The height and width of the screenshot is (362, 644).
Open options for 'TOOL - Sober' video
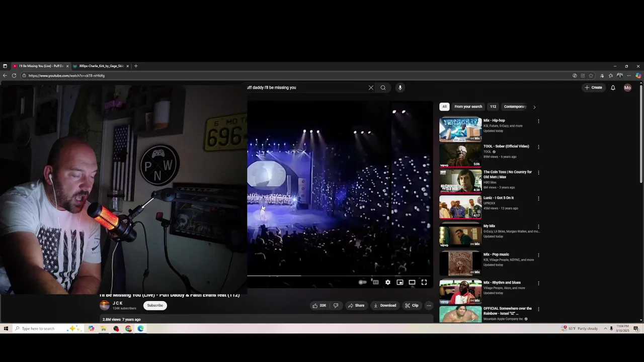coord(538,147)
